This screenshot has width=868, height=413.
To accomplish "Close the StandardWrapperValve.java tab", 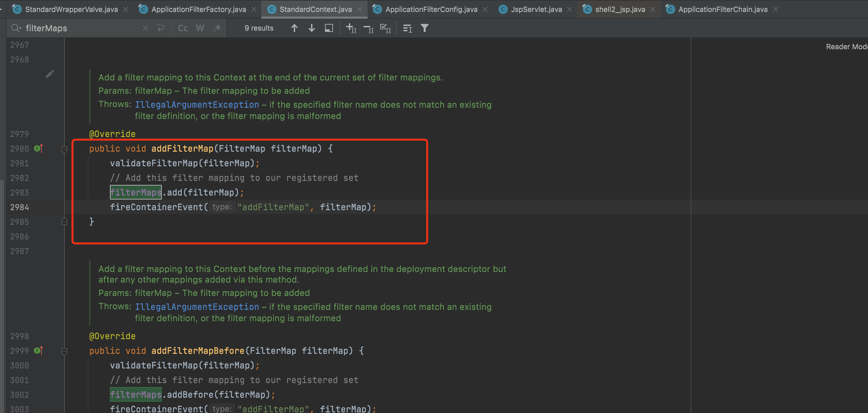I will pyautogui.click(x=126, y=9).
